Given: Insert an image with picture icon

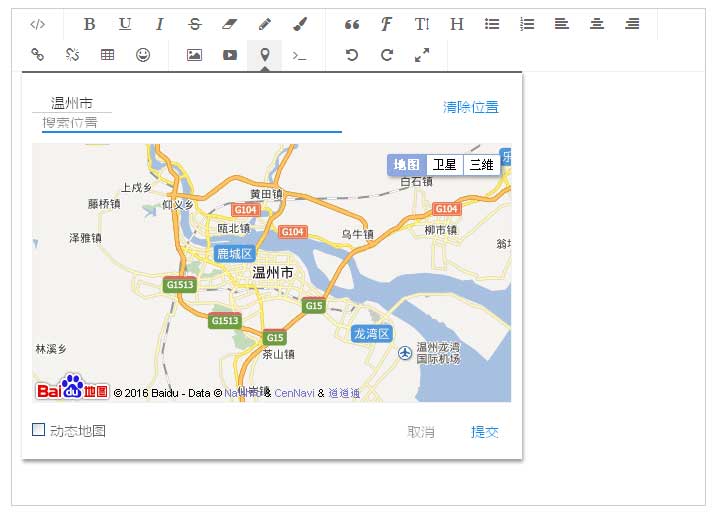Looking at the screenshot, I should (194, 55).
